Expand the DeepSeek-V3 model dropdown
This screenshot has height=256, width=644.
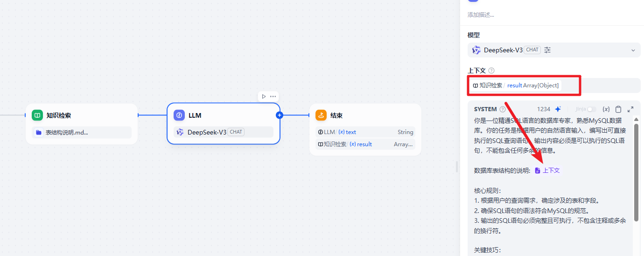point(633,50)
